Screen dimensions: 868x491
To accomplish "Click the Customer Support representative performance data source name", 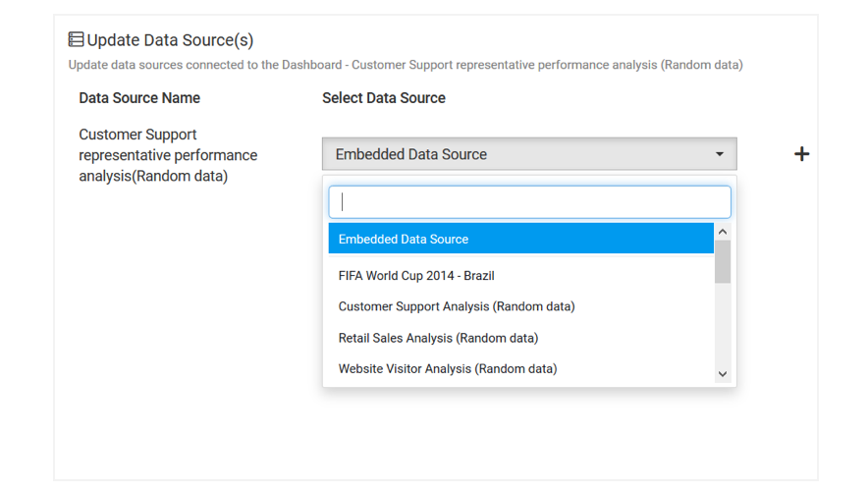I will tap(168, 155).
